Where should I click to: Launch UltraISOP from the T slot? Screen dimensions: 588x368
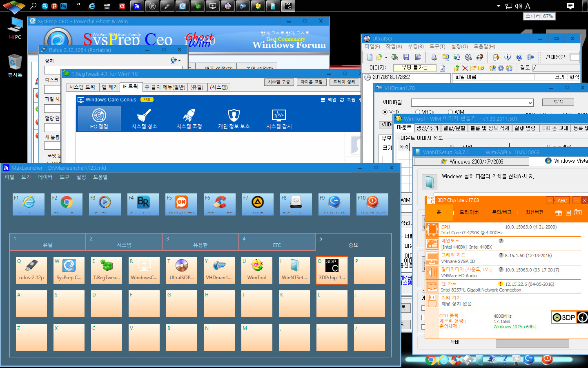coord(182,270)
